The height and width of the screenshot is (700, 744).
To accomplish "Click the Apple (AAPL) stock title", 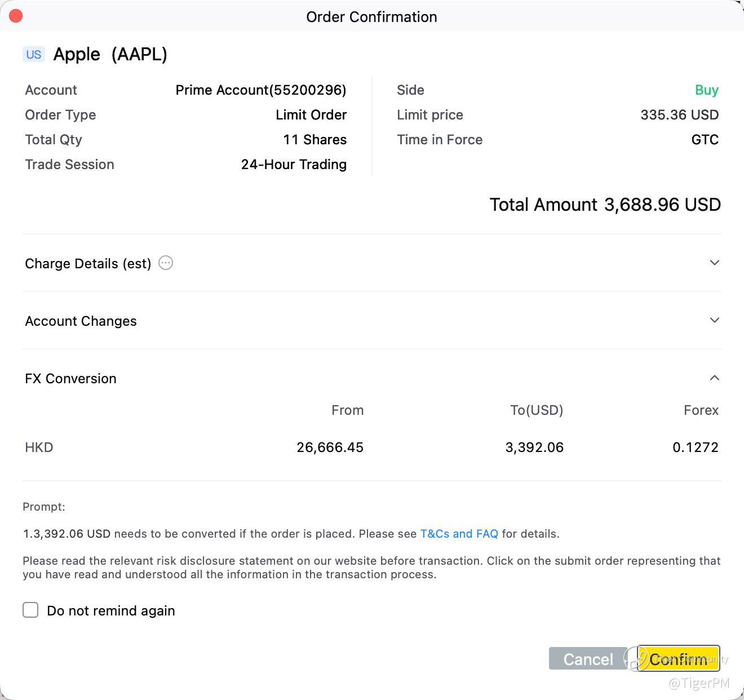I will [x=110, y=55].
